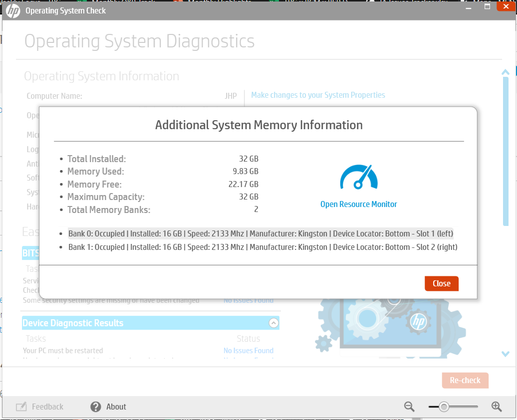The width and height of the screenshot is (517, 420).
Task: Open Make changes to your System Properties
Action: 318,95
